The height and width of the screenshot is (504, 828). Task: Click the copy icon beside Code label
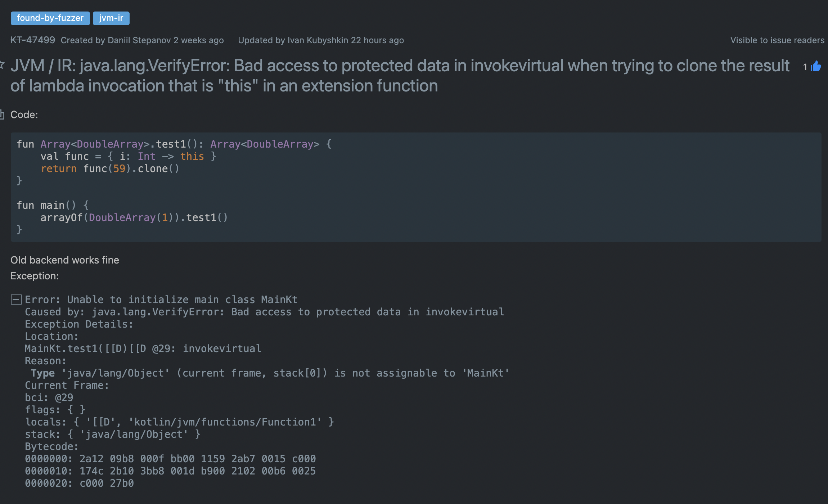[2, 114]
